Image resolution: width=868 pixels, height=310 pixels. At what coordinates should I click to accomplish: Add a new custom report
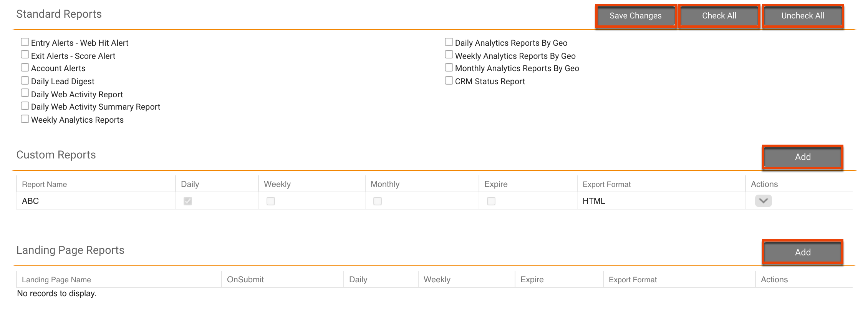point(802,157)
